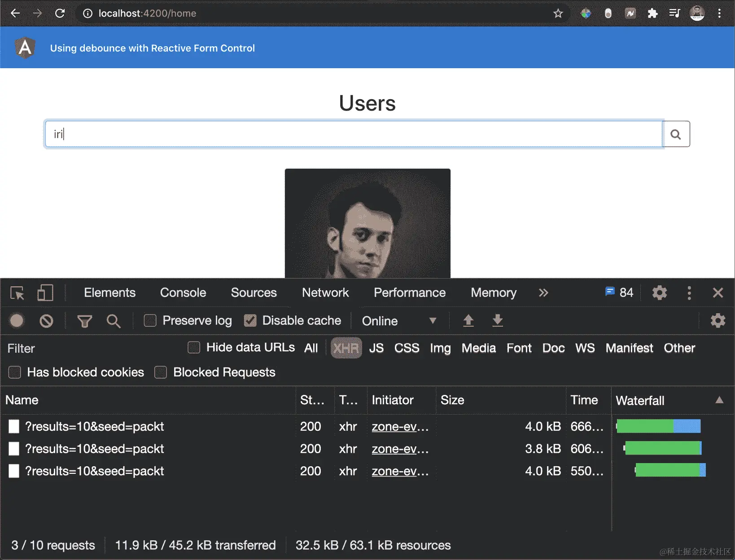Toggle the XHR request filter

pyautogui.click(x=346, y=348)
